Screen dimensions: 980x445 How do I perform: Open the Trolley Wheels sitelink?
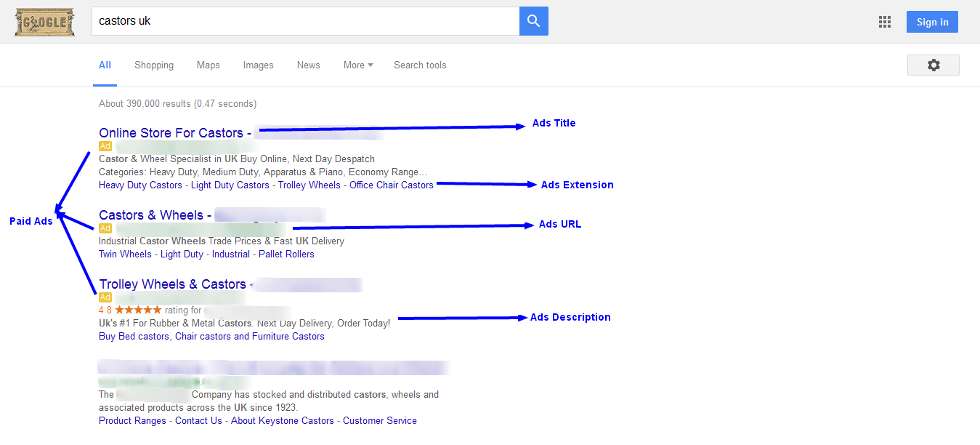309,185
